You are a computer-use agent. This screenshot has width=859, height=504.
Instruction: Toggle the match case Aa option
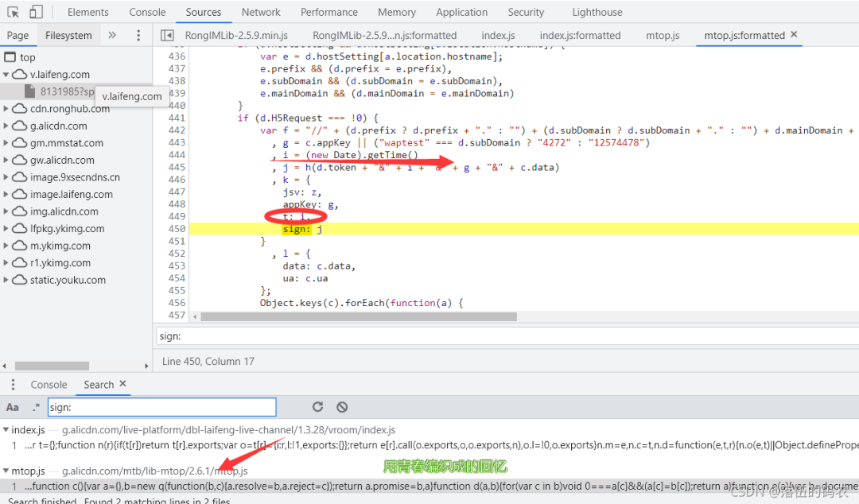[12, 407]
